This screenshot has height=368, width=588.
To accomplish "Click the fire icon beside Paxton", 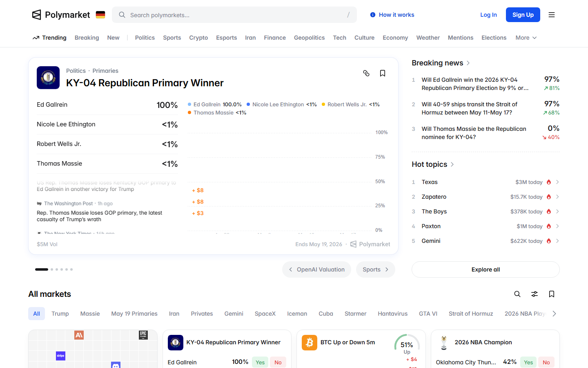I will point(549,226).
